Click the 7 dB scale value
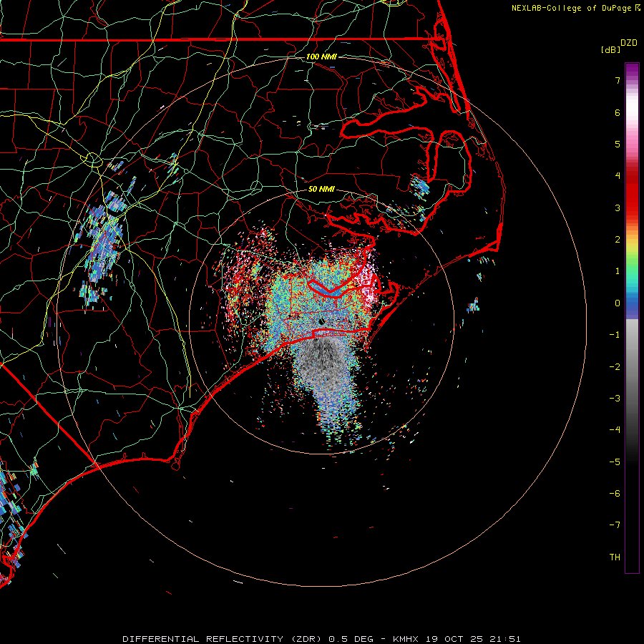This screenshot has width=644, height=644. (618, 80)
